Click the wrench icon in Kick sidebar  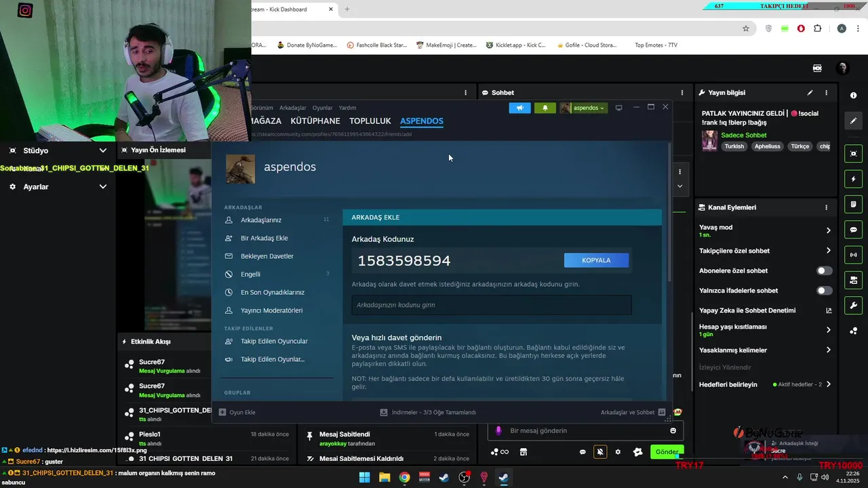click(853, 306)
